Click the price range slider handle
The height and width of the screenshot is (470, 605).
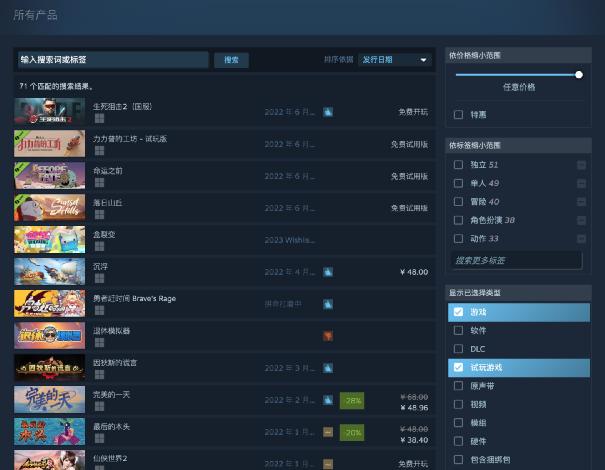tap(579, 75)
